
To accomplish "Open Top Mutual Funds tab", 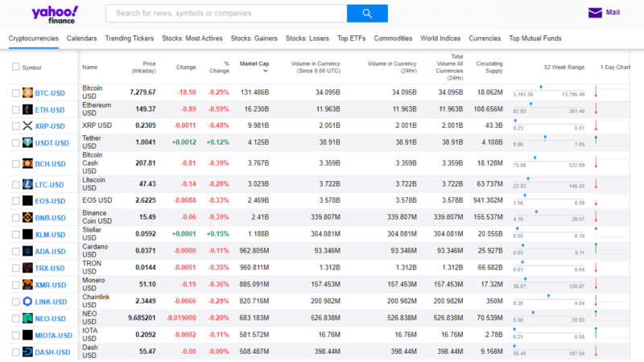I will 535,39.
